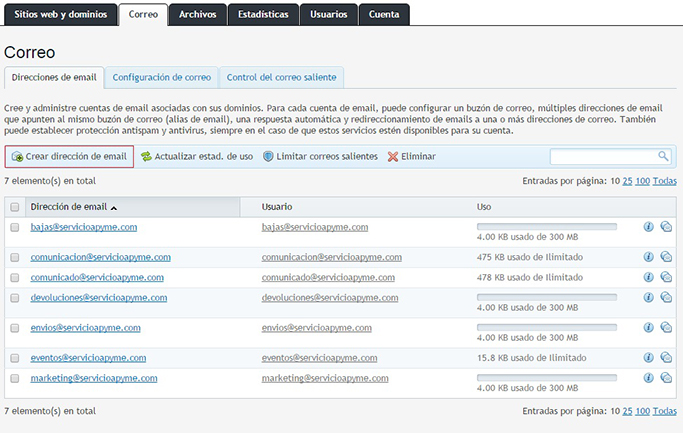This screenshot has height=433, width=683.
Task: Click Crear dirección de email button
Action: [69, 157]
